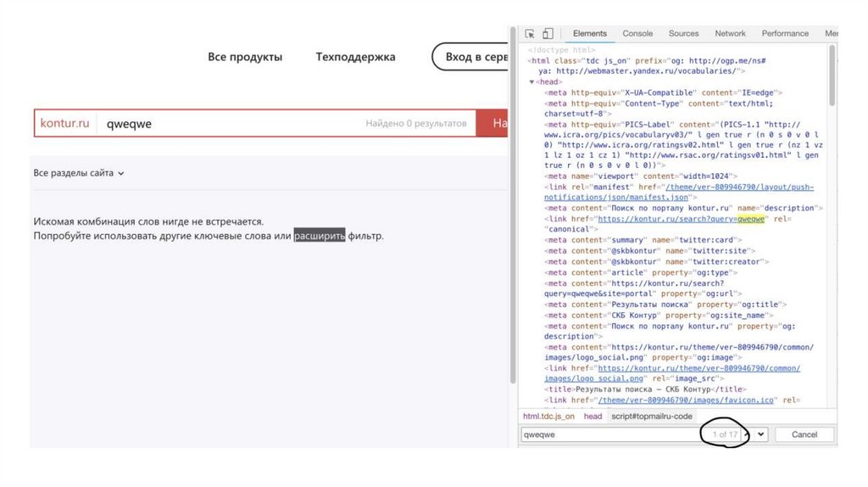Viewport: 868px width, 487px height.
Task: Open Все продукты menu item
Action: [x=245, y=57]
